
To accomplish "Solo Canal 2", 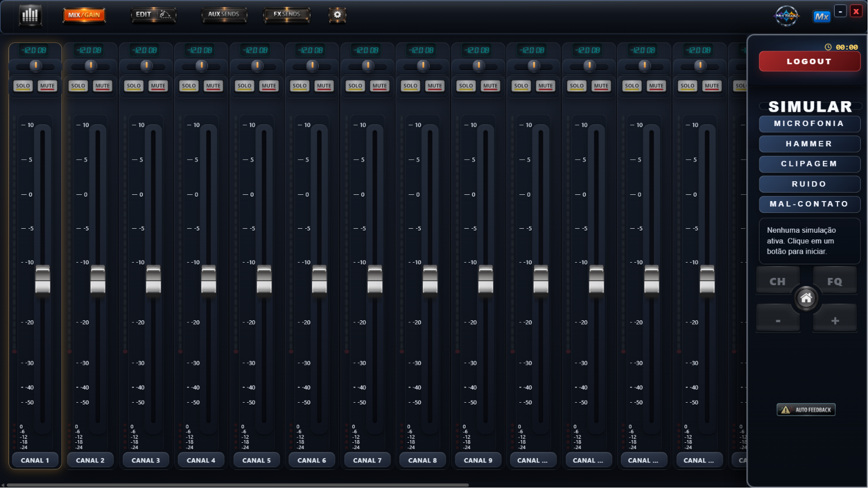I will pos(79,86).
